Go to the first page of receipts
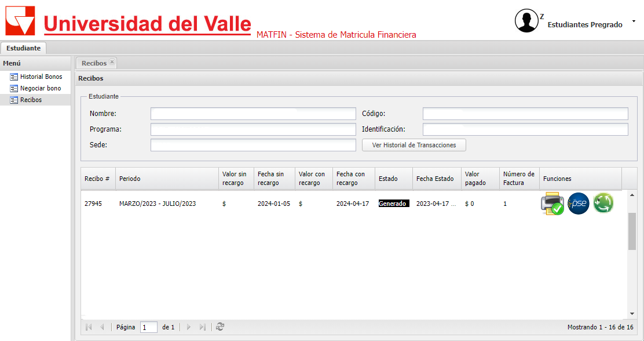Viewport: 644px width, 341px height. 89,327
